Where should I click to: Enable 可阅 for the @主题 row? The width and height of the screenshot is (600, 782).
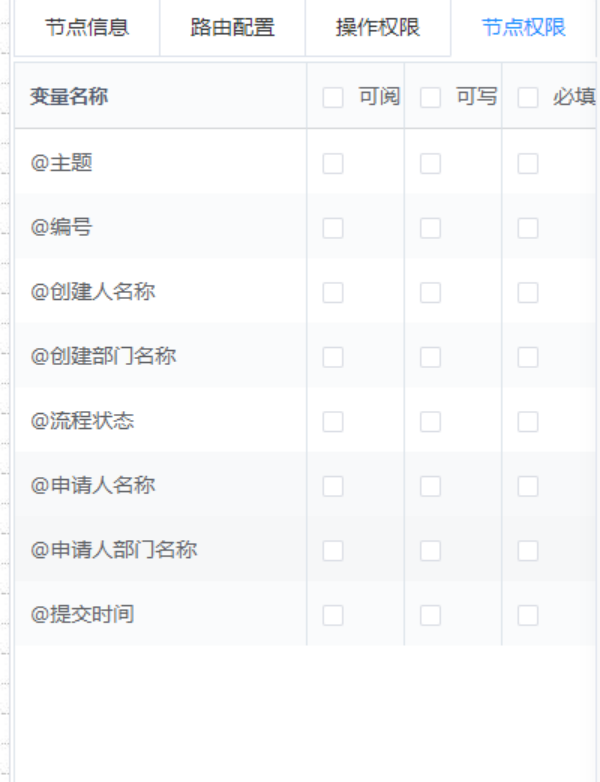(x=333, y=164)
